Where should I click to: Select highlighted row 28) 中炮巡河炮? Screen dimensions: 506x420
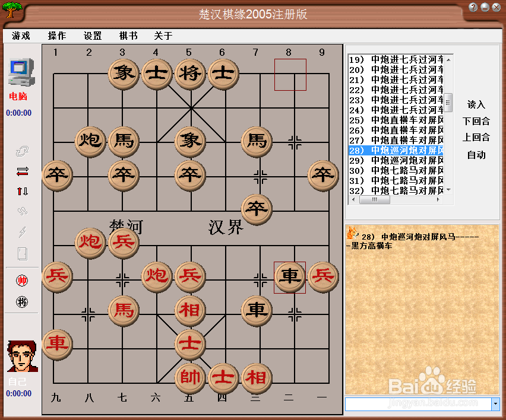[396, 151]
